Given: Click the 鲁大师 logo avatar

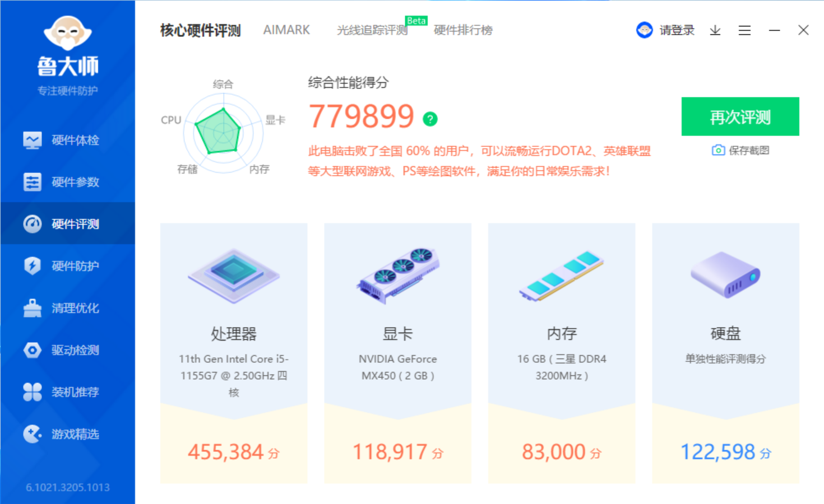Looking at the screenshot, I should [68, 33].
